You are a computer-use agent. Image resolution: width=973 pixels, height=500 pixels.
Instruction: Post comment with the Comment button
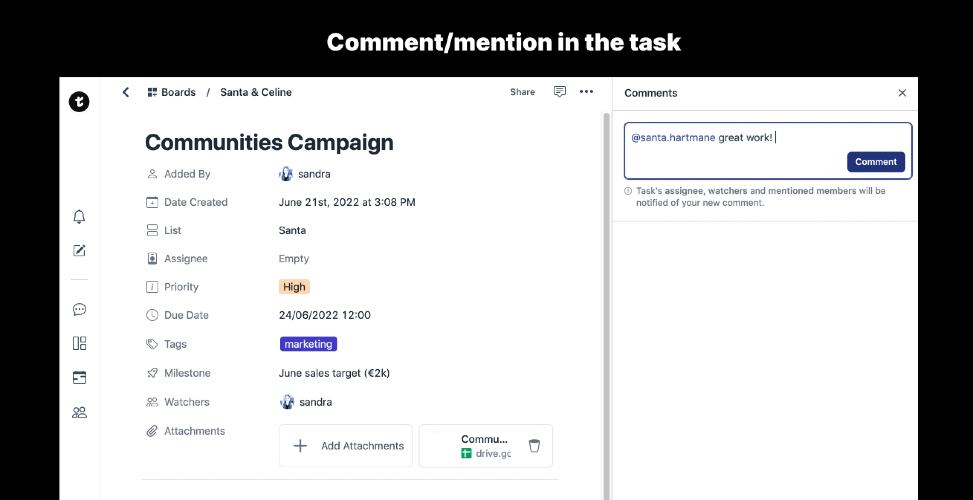tap(875, 162)
